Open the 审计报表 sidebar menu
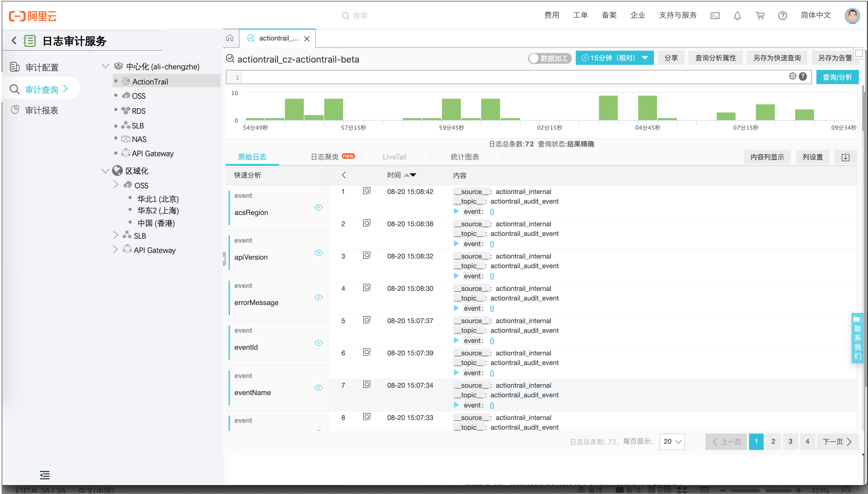This screenshot has height=494, width=868. coord(42,110)
